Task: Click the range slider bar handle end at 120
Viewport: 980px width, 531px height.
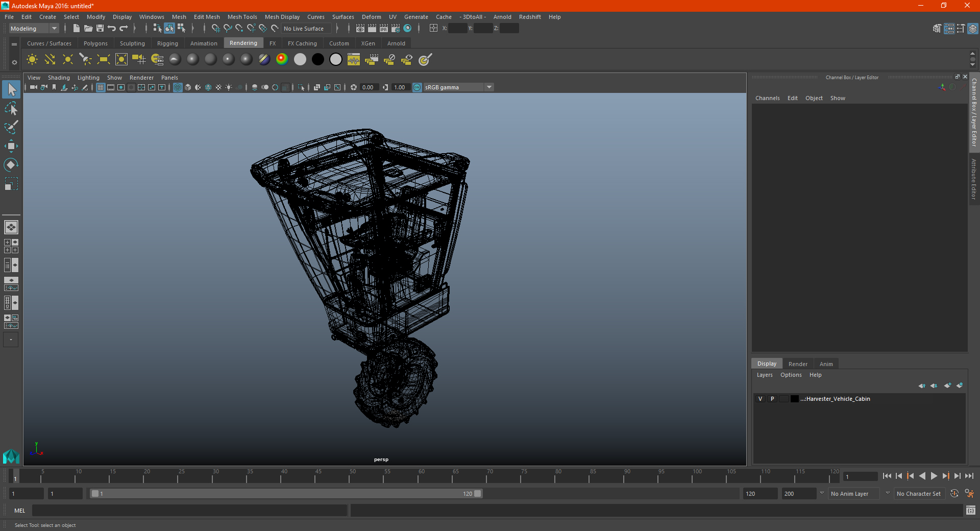Action: tap(478, 494)
